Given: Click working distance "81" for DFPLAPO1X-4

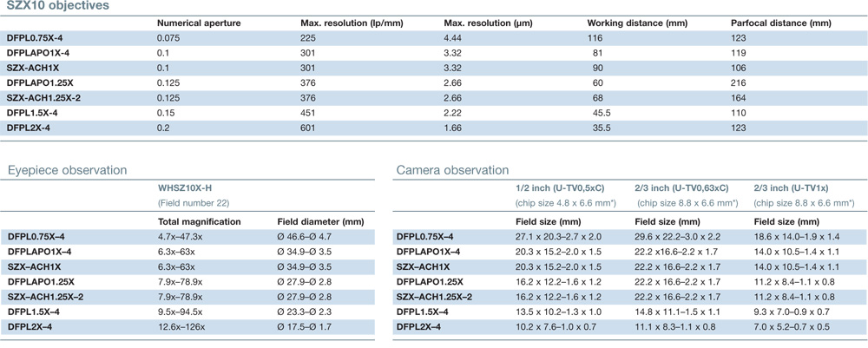Looking at the screenshot, I should pyautogui.click(x=597, y=53).
